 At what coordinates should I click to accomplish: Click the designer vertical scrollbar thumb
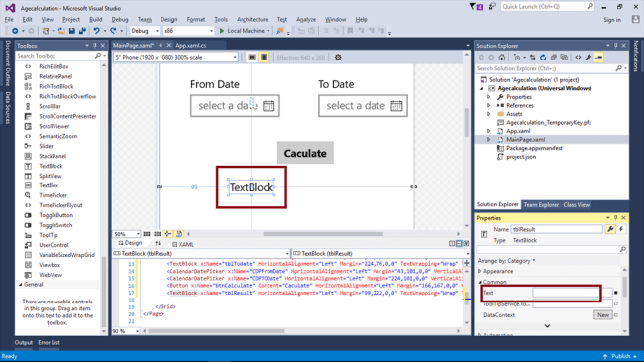coord(467,122)
